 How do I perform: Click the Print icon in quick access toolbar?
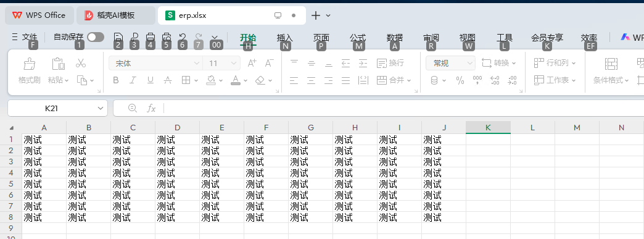tap(151, 38)
